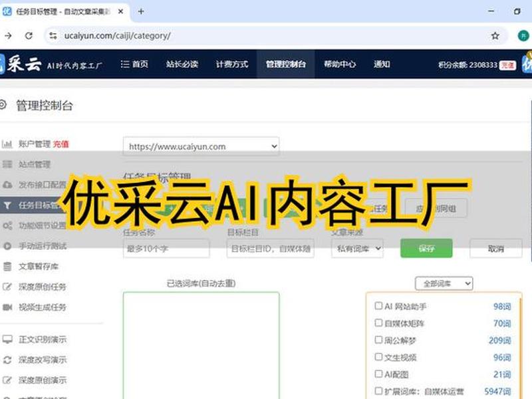The image size is (532, 399).
Task: Open the site URL dropdown
Action: coord(201,146)
